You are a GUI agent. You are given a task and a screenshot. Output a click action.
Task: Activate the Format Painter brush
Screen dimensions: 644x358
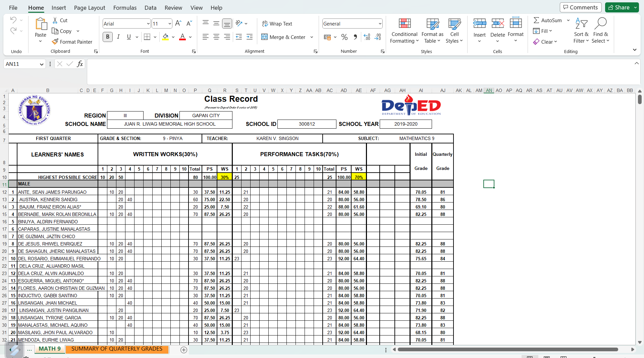click(55, 42)
